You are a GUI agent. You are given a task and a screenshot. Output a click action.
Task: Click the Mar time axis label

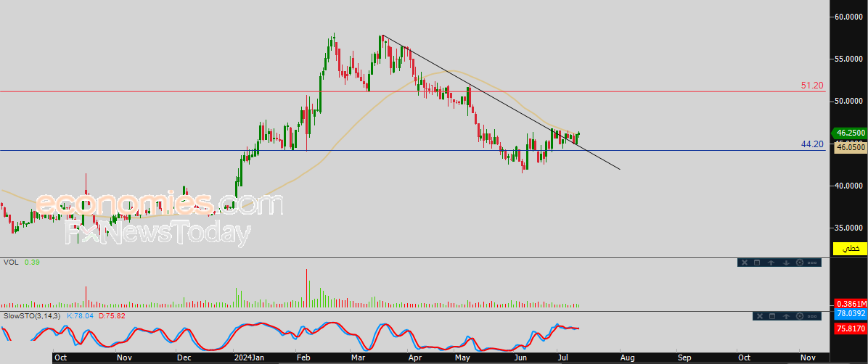pos(359,358)
